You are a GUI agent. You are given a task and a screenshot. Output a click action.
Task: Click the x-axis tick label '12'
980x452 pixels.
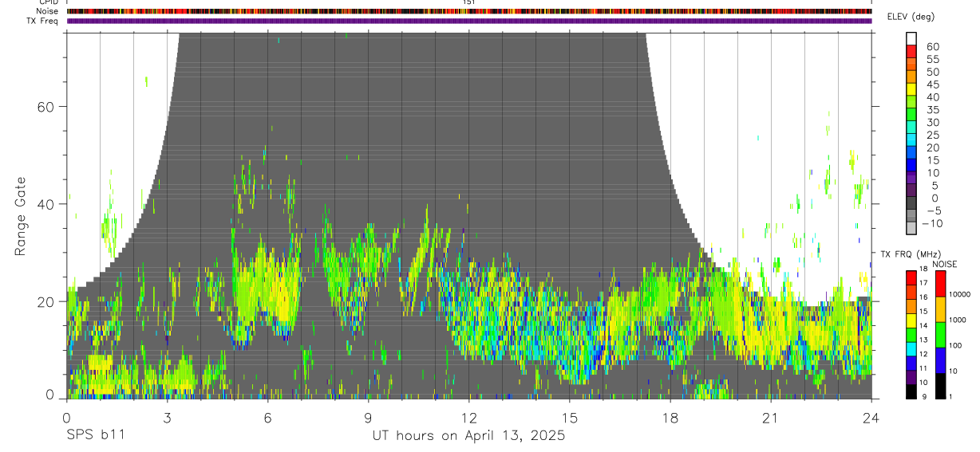point(468,418)
